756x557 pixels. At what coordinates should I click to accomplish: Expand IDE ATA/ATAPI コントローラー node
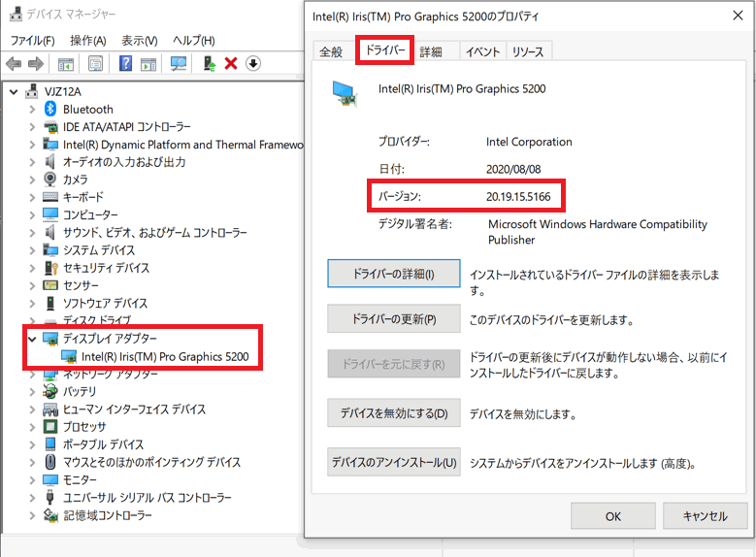[32, 127]
